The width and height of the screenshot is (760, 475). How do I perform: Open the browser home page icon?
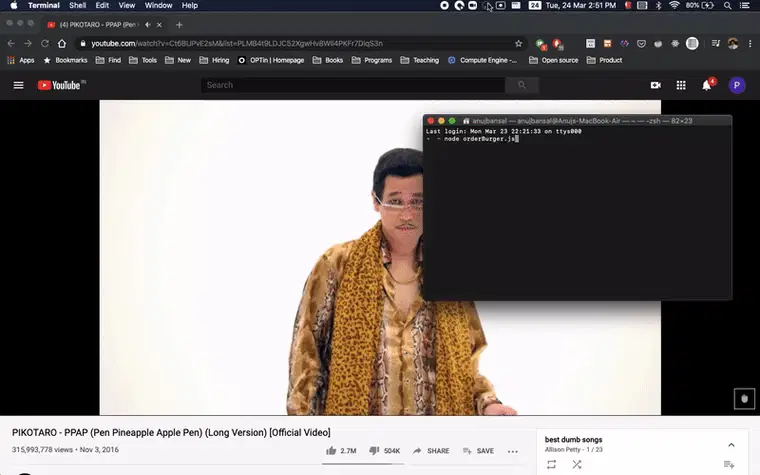pos(62,44)
